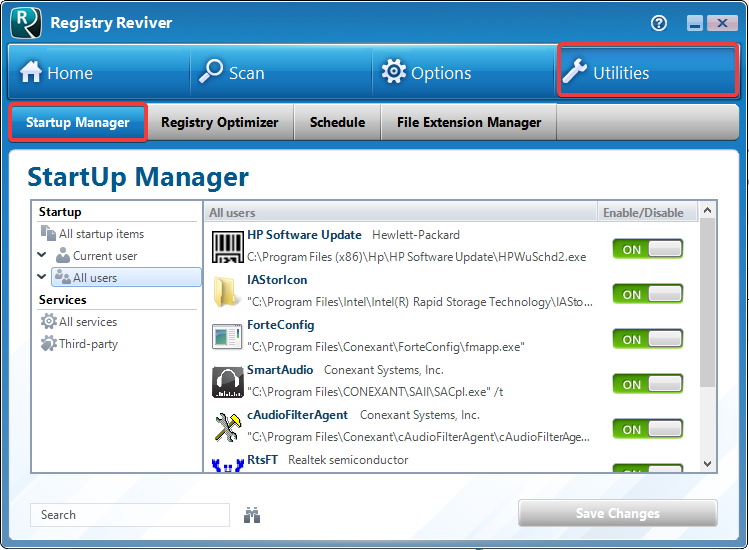
Task: Select the Utilities tab
Action: [648, 71]
